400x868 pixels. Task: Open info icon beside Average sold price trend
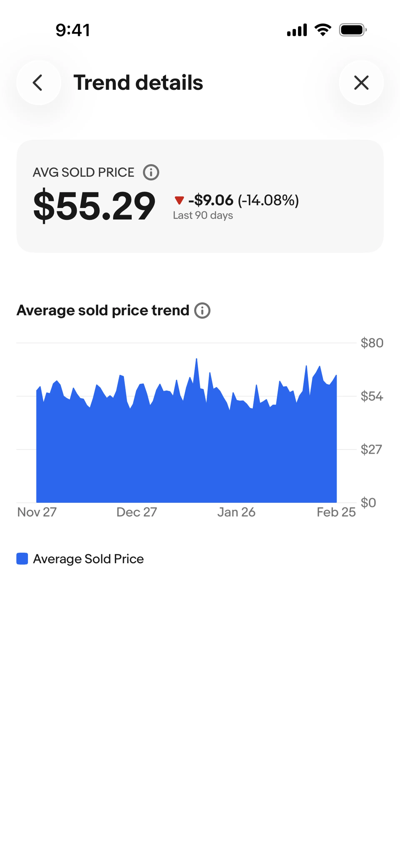(202, 310)
